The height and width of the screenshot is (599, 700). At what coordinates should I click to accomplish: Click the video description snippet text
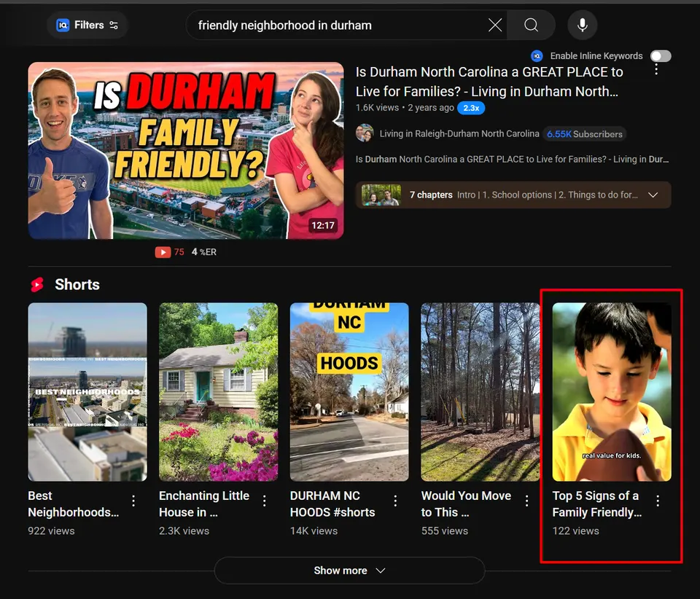click(x=512, y=160)
